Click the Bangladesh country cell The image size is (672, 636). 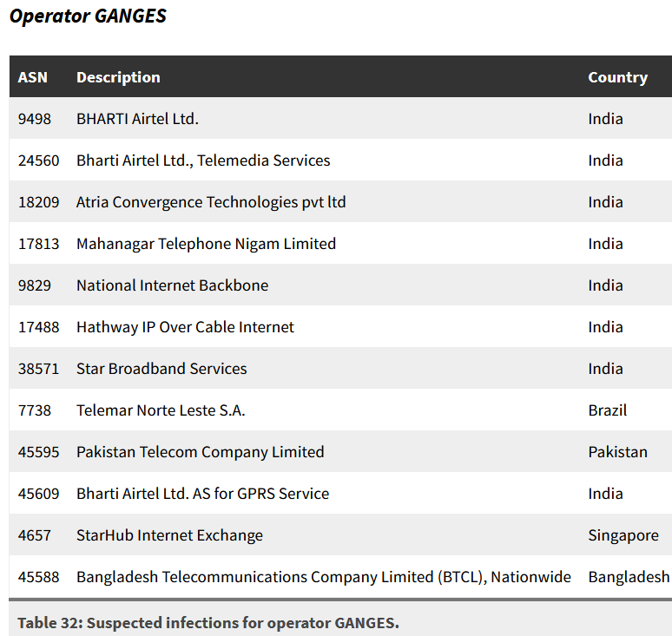pyautogui.click(x=629, y=577)
